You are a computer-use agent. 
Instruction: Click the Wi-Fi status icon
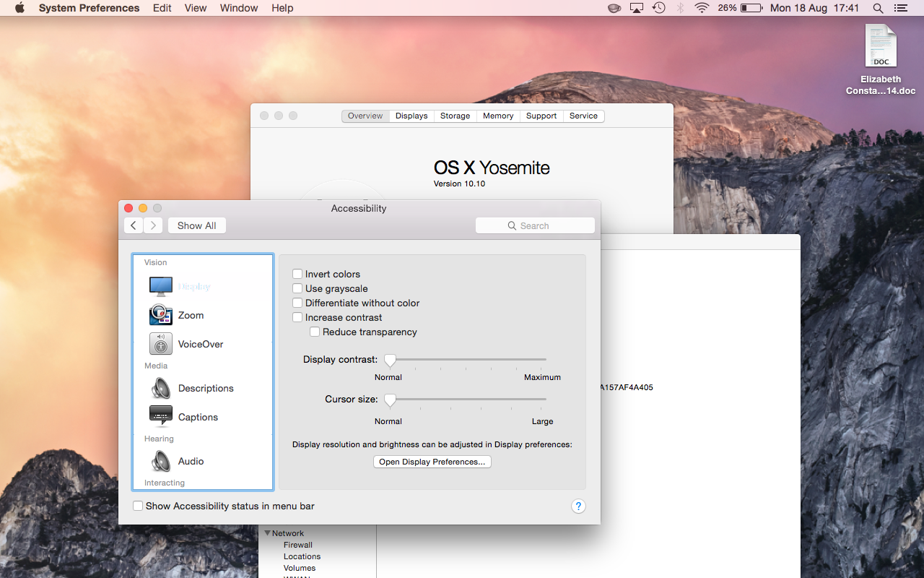point(702,8)
